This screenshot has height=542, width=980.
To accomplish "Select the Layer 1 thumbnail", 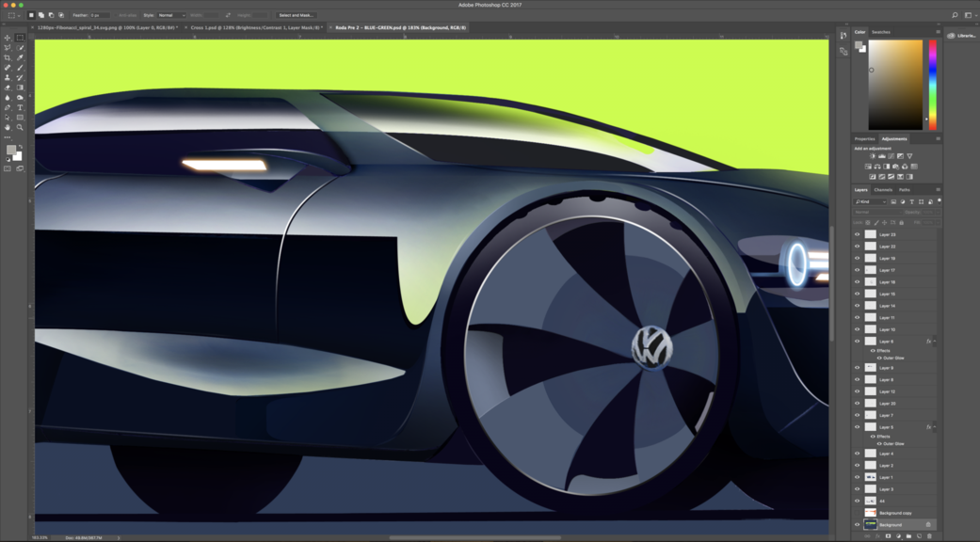I will click(870, 478).
